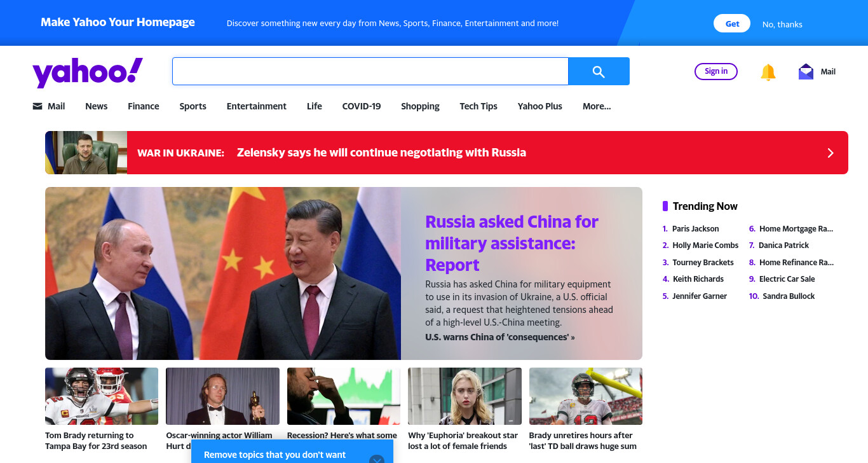Click the Yahoo logo
Screen dimensions: 868x463
[x=88, y=72]
